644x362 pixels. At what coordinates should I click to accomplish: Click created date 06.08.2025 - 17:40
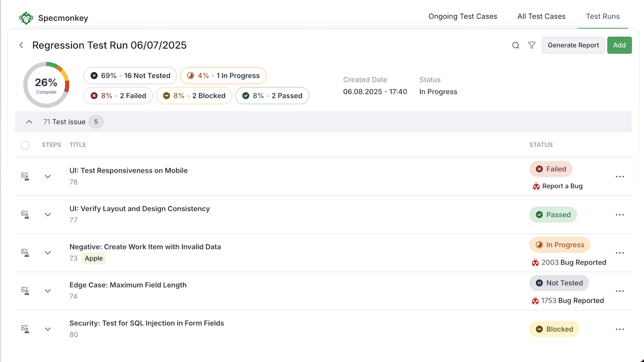click(375, 92)
